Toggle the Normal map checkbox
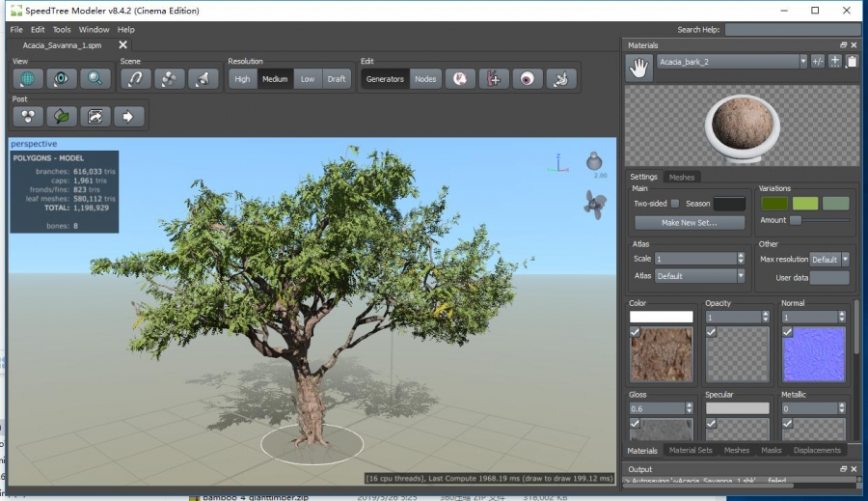Image resolution: width=868 pixels, height=501 pixels. [x=786, y=332]
